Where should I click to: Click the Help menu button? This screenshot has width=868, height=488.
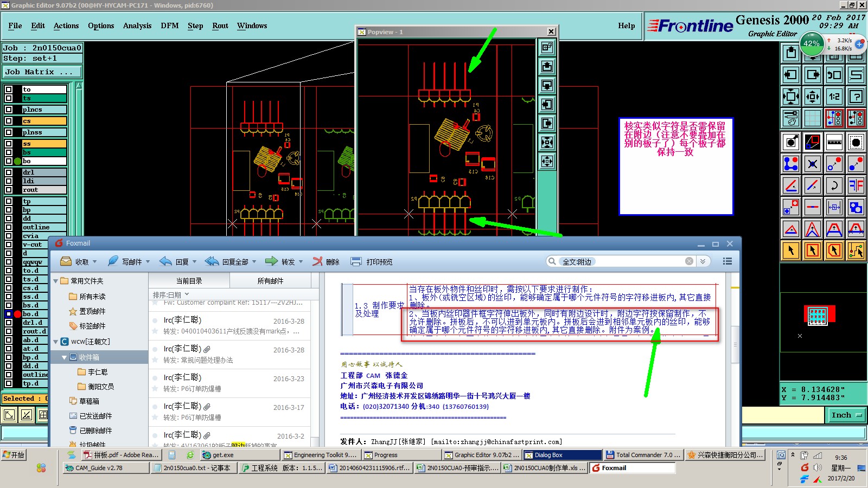pos(627,25)
